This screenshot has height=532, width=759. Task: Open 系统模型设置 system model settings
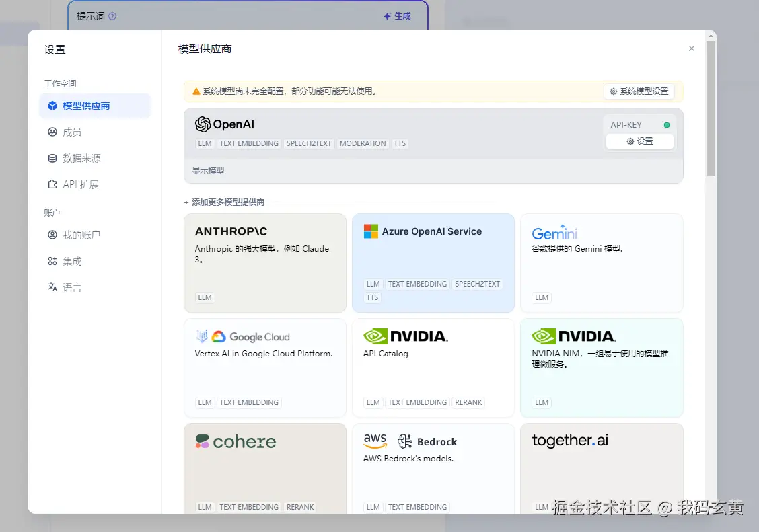tap(639, 91)
